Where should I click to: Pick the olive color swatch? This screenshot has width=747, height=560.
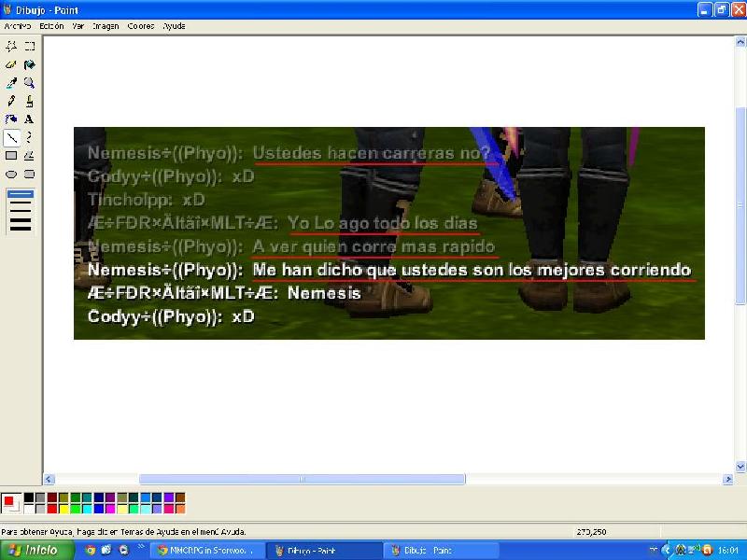[x=63, y=497]
